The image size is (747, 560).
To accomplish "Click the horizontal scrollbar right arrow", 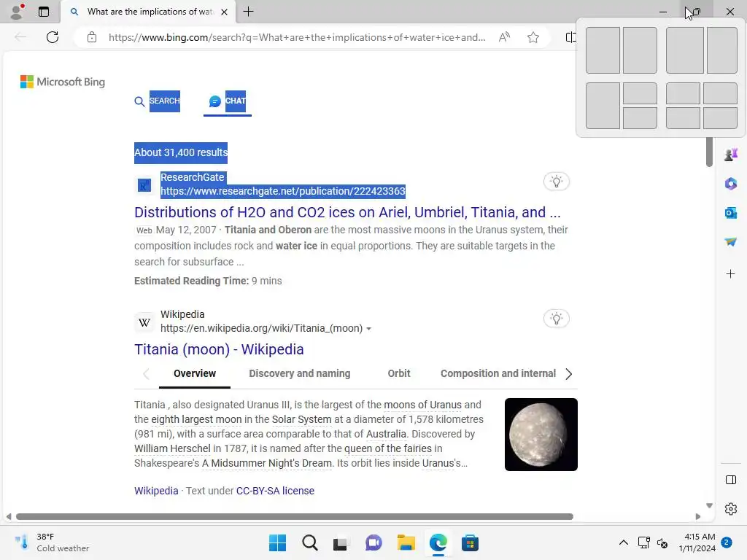I will (x=698, y=517).
